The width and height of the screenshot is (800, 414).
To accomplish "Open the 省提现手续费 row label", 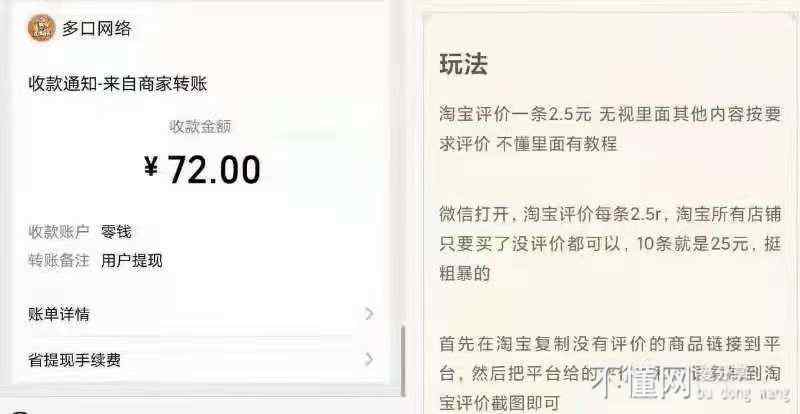I will pos(74,360).
